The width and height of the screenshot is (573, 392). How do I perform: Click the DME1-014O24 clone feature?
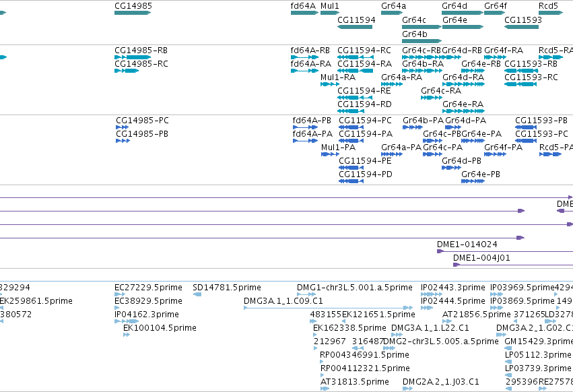(505, 251)
